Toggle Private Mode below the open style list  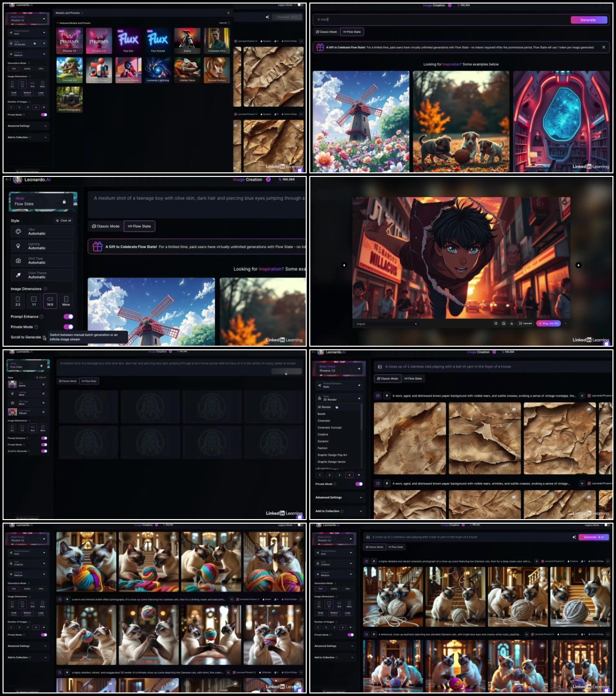coord(359,484)
